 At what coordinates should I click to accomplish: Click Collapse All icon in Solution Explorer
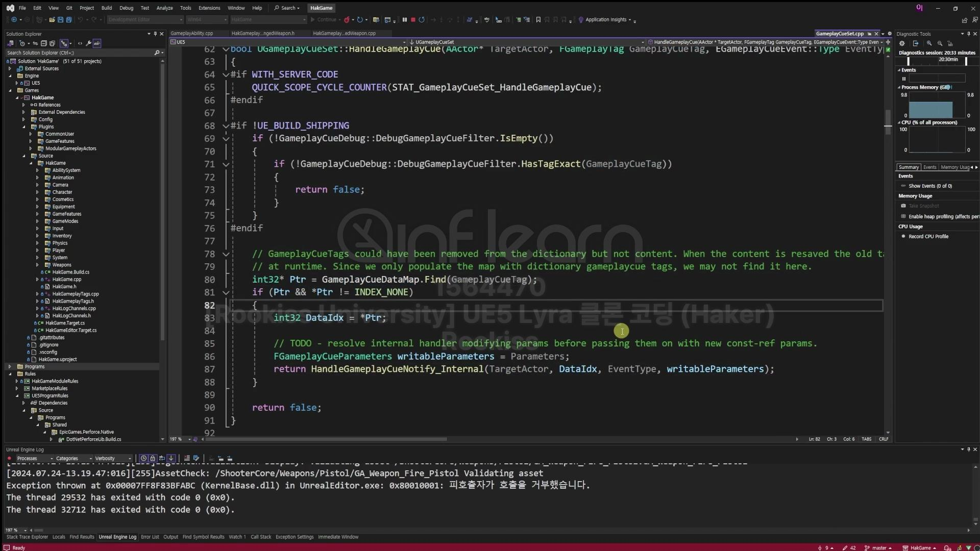[x=44, y=43]
